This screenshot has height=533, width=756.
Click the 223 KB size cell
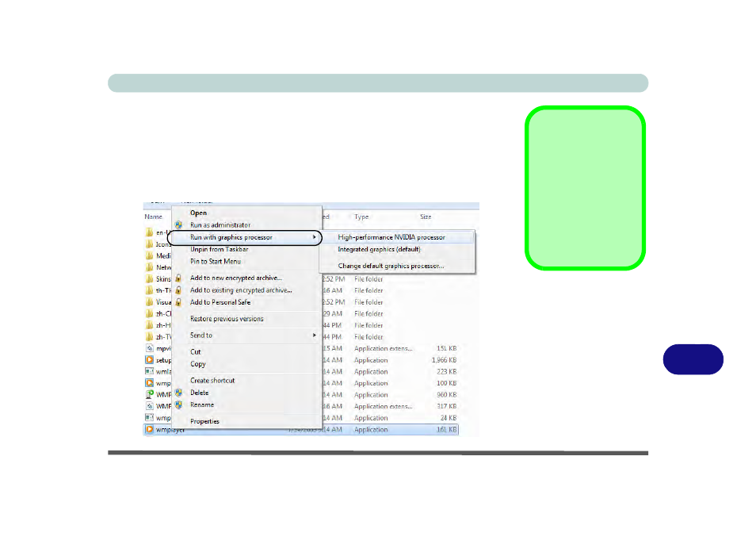[x=446, y=371]
